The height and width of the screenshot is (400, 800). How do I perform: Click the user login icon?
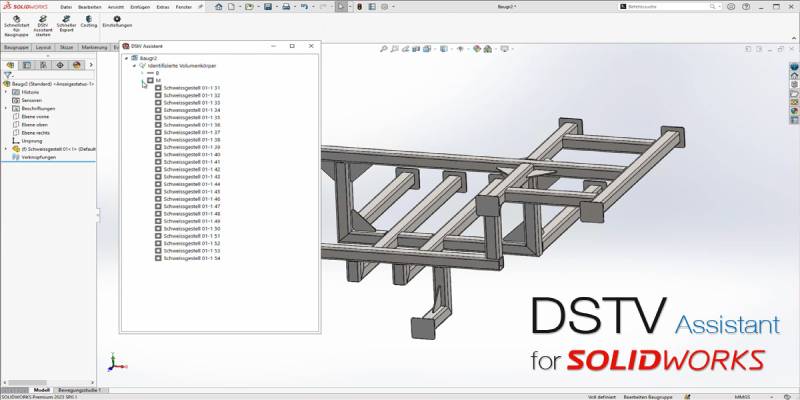click(731, 7)
